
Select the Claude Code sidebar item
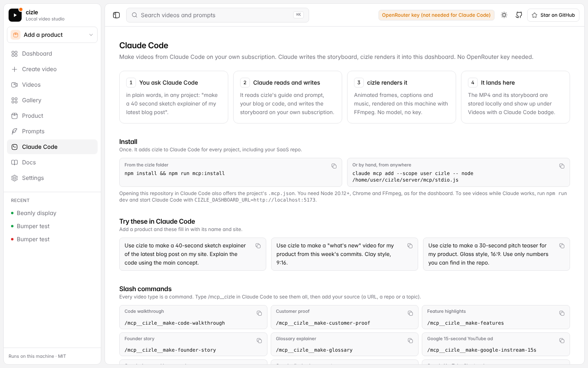(x=52, y=147)
